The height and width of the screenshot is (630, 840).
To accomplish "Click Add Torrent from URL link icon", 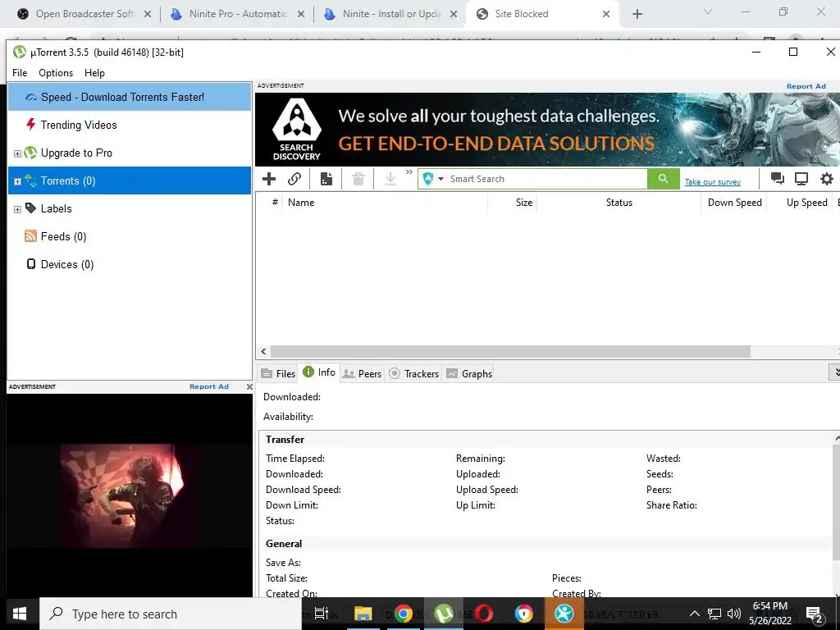I will coord(294,179).
